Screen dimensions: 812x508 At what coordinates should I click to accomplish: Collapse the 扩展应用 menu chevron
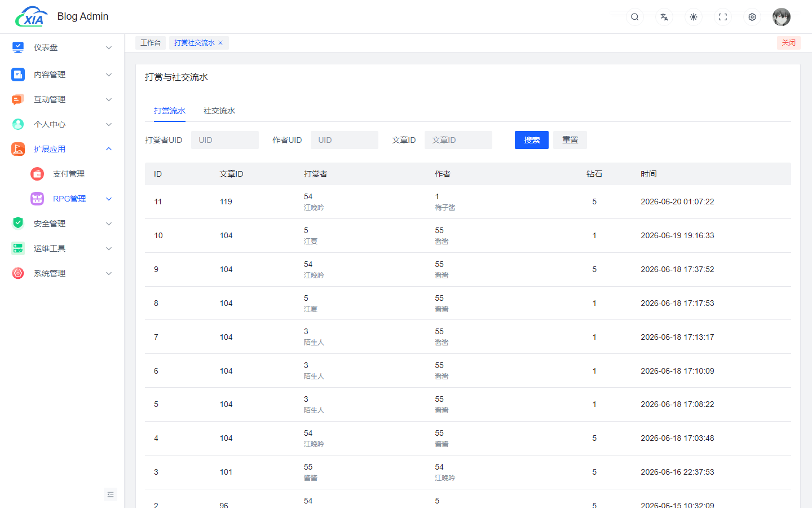(109, 149)
